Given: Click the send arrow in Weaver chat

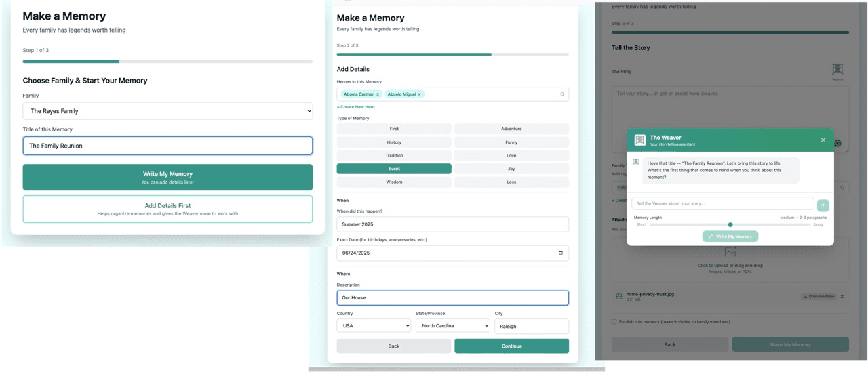Looking at the screenshot, I should pos(823,205).
